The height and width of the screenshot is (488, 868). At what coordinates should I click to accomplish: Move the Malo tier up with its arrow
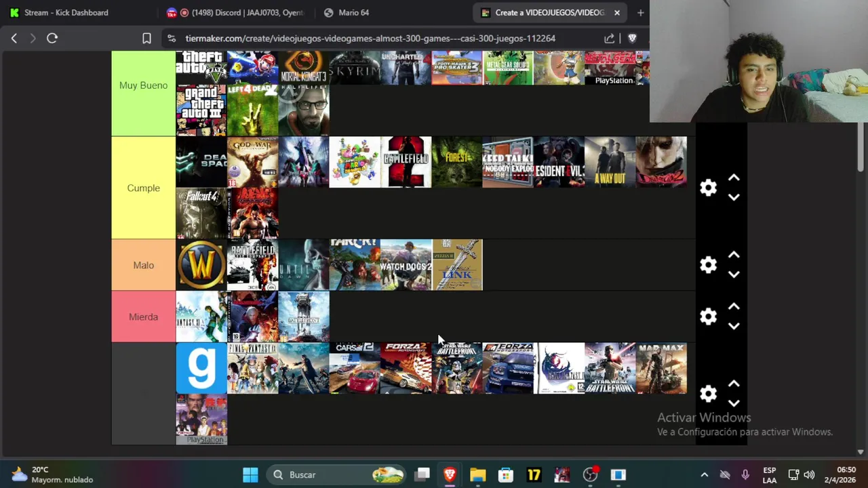[x=734, y=255]
